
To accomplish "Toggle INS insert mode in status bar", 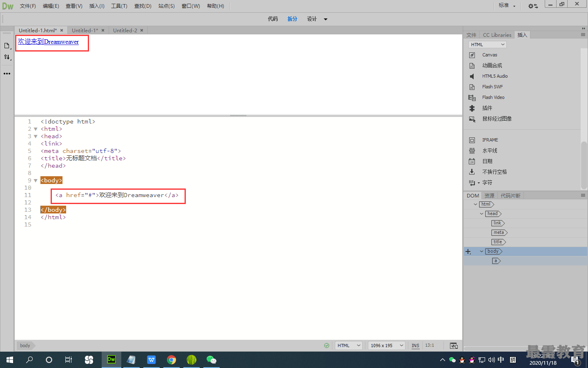I will (415, 346).
